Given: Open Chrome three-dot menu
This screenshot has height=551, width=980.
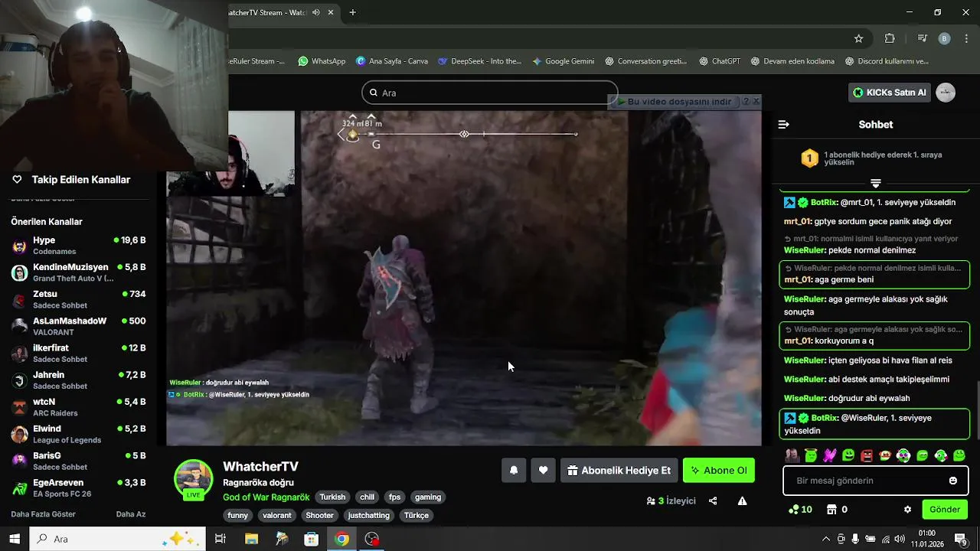Looking at the screenshot, I should coord(966,38).
